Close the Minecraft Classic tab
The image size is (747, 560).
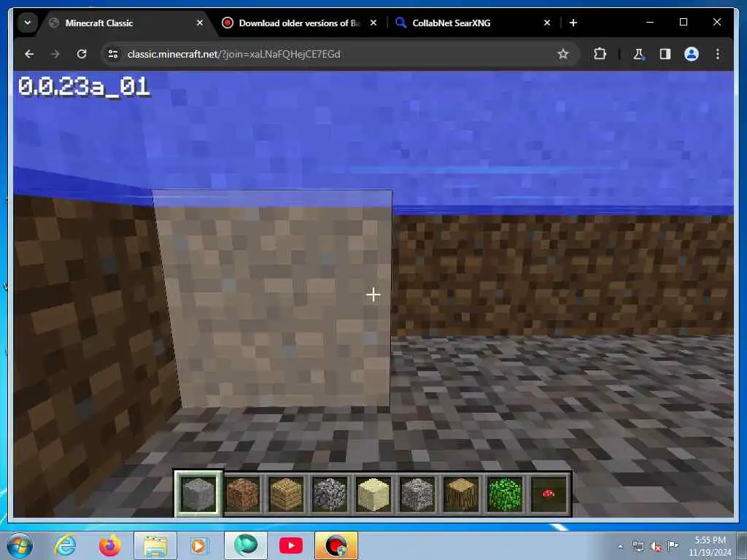[200, 23]
